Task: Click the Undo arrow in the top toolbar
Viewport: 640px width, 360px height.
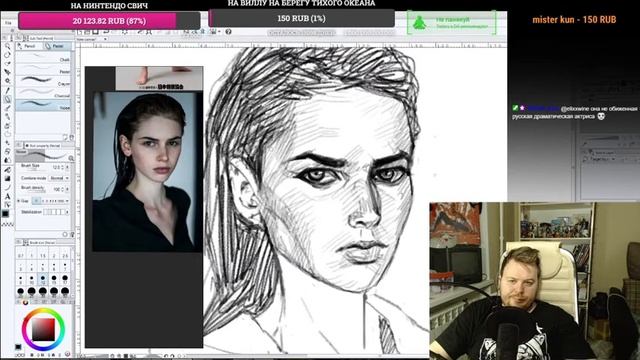Action: pyautogui.click(x=106, y=31)
